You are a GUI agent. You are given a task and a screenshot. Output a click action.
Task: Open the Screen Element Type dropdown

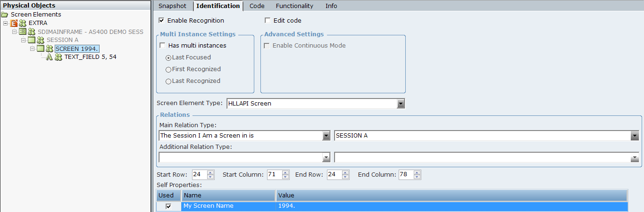[x=401, y=104]
